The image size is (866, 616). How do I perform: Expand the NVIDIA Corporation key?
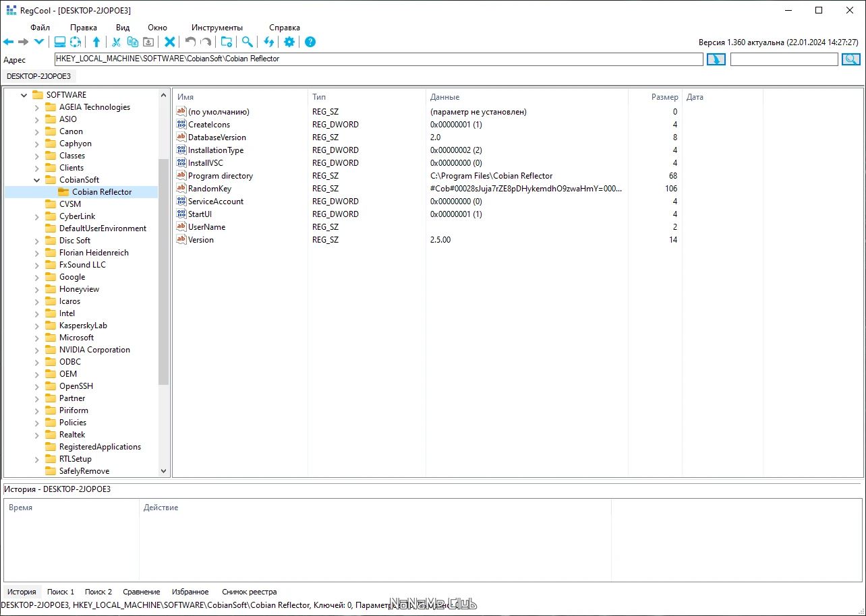[37, 350]
